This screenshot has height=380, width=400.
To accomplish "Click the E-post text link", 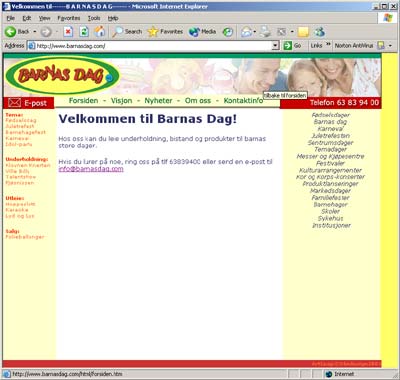I will 35,103.
